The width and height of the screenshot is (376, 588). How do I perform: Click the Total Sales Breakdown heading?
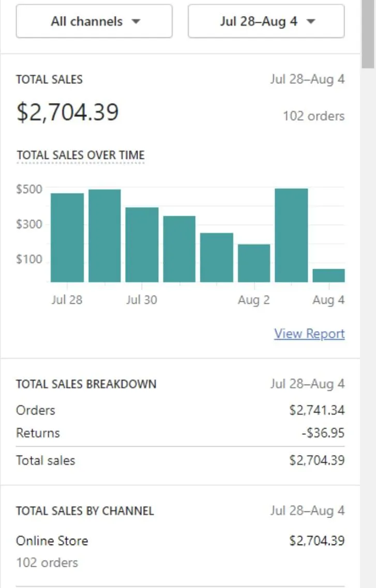click(86, 384)
